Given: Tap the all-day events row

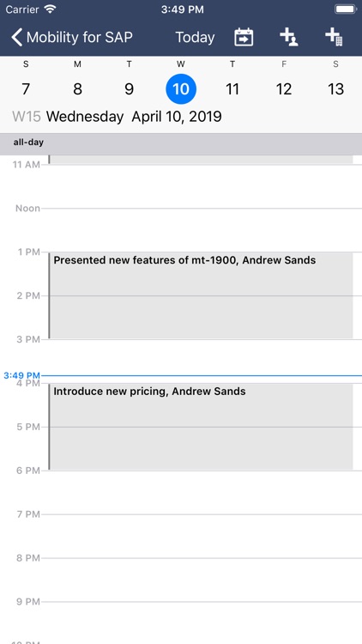Looking at the screenshot, I should tap(181, 143).
